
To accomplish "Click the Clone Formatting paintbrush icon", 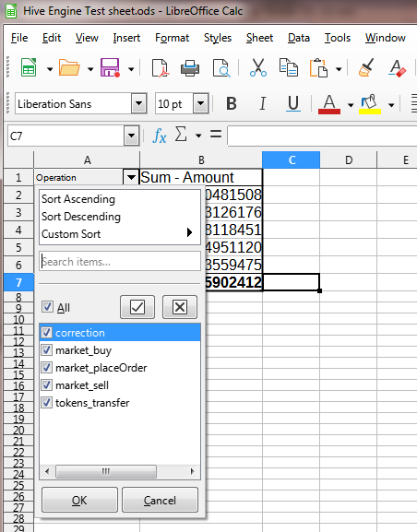I will 366,68.
